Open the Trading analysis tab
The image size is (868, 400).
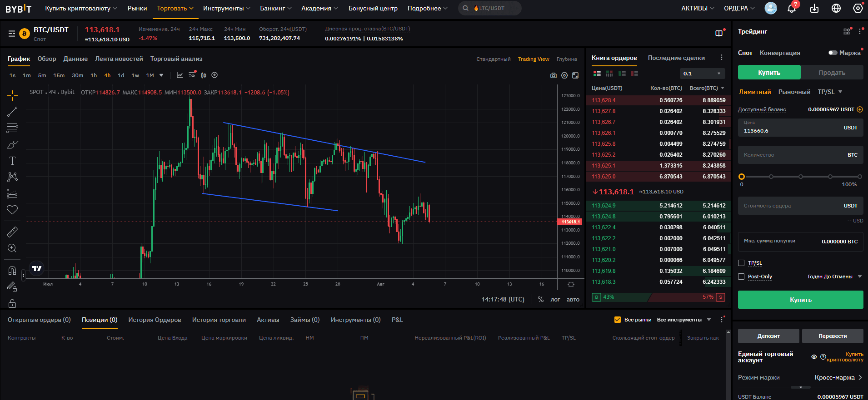tap(176, 59)
